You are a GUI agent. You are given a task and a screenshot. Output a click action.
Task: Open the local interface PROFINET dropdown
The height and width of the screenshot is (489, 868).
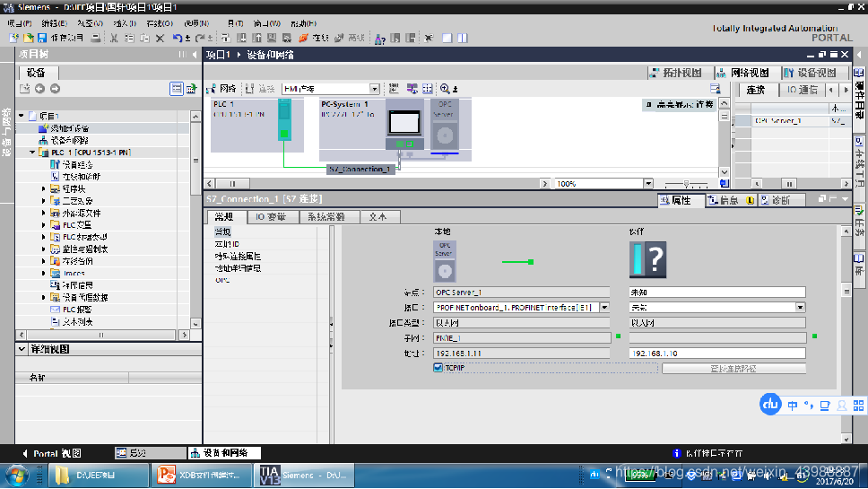click(x=604, y=308)
